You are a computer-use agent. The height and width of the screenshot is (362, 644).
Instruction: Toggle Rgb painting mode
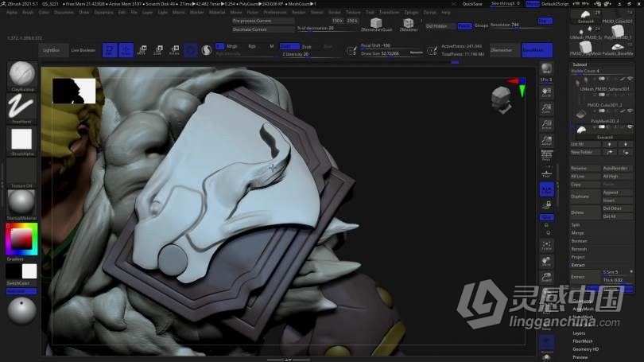(x=252, y=46)
